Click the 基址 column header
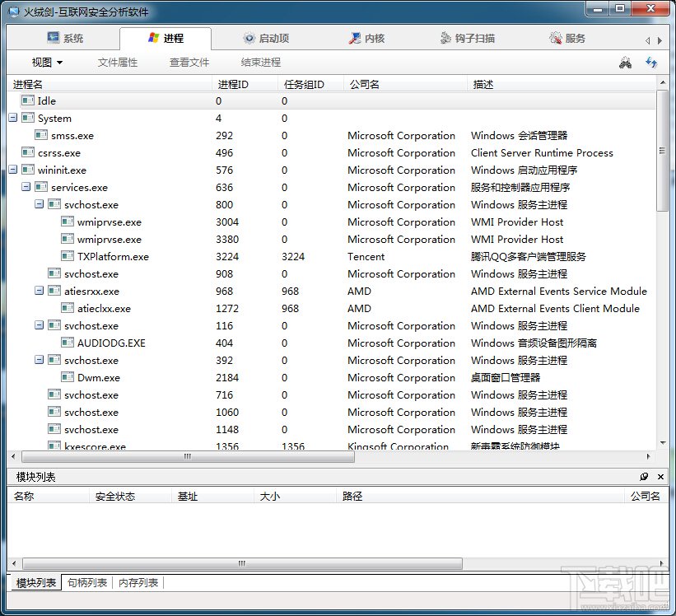 click(212, 496)
